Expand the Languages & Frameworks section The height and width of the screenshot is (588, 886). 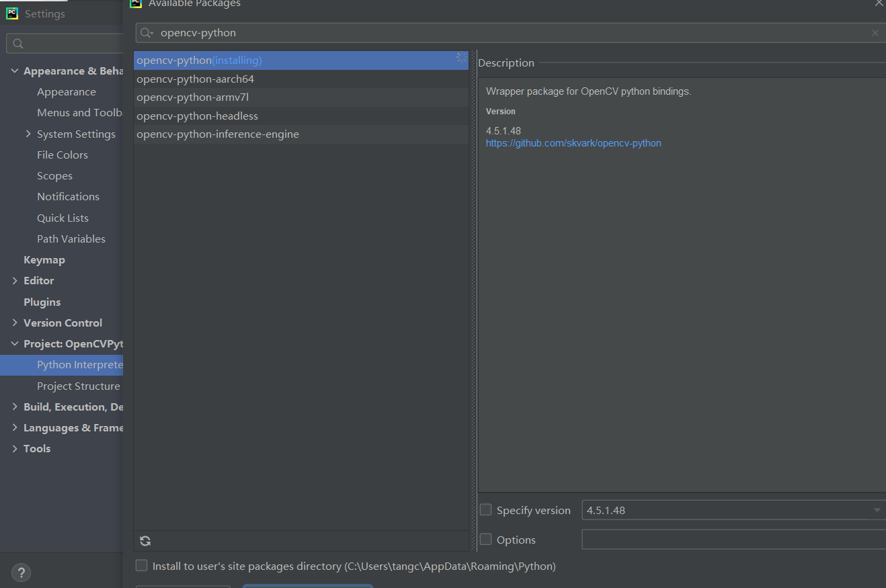click(15, 427)
